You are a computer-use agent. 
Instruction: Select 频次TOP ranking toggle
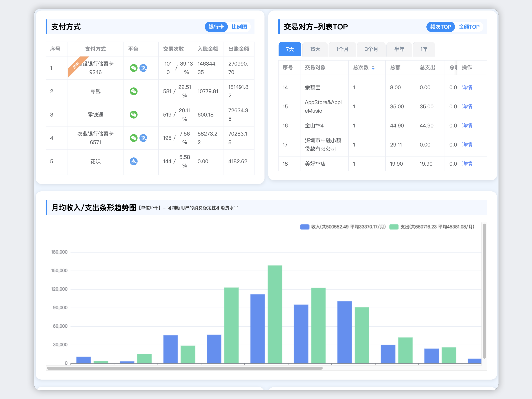click(440, 27)
